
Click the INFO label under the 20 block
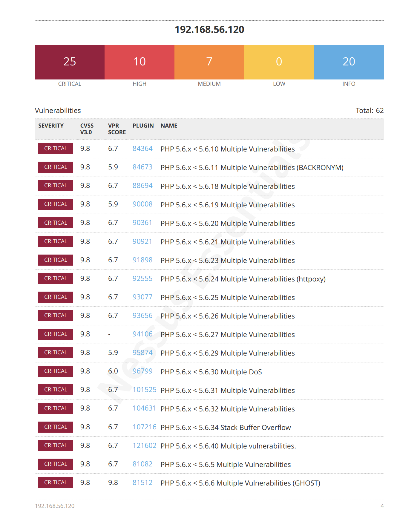click(349, 84)
